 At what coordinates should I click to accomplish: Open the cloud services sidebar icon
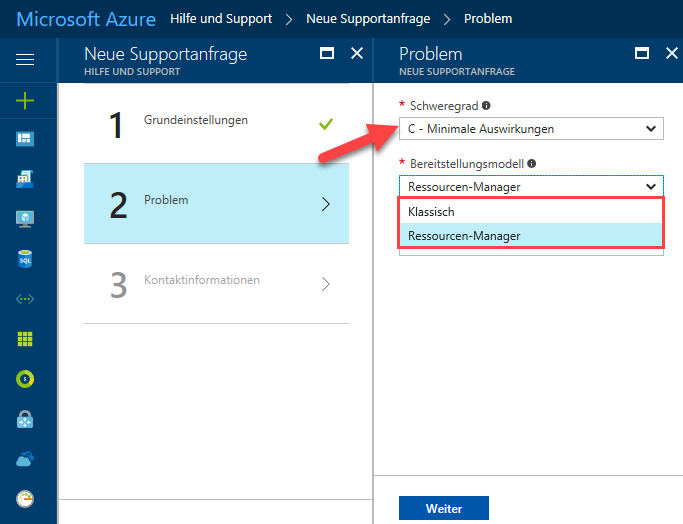(25, 459)
